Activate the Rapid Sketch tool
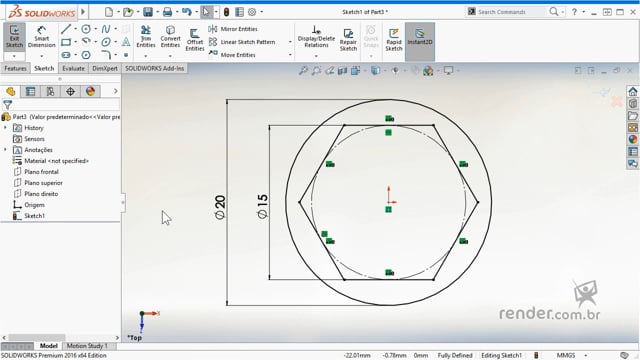 (393, 40)
